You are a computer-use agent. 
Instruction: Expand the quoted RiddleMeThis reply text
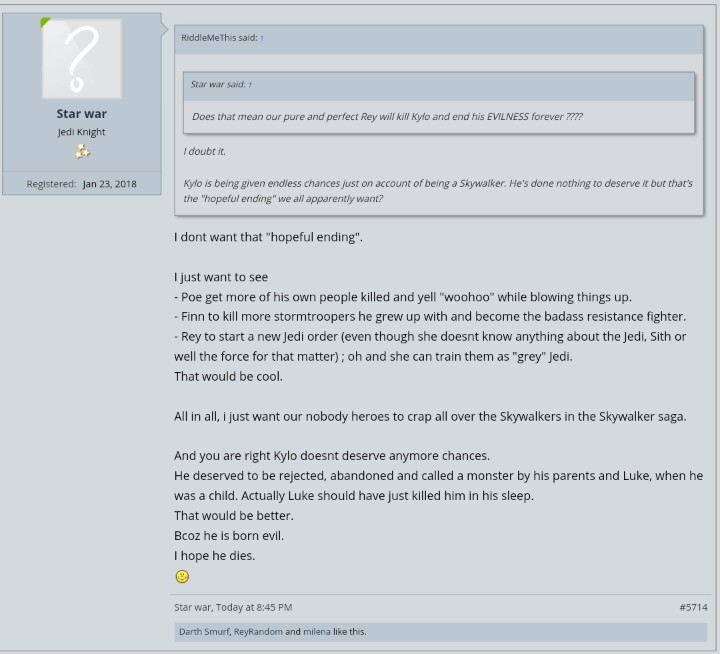click(x=438, y=175)
